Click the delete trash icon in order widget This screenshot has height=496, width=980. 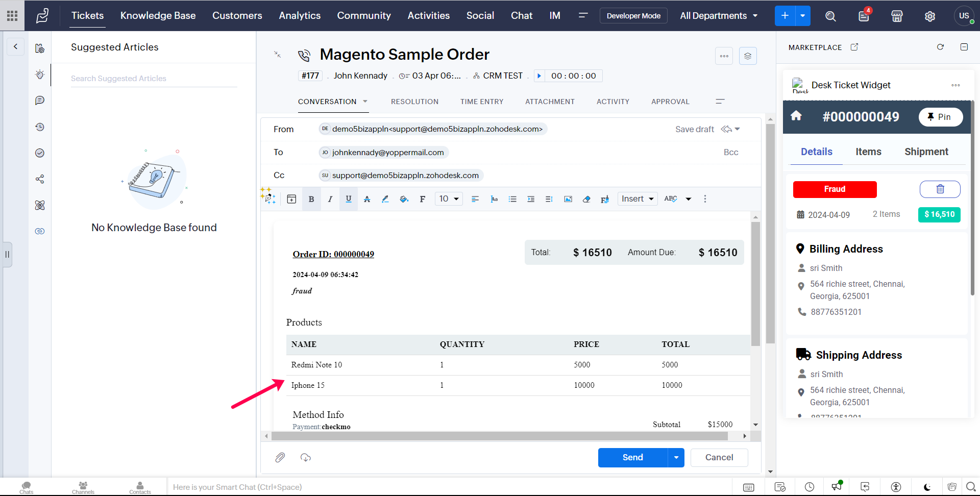(940, 189)
